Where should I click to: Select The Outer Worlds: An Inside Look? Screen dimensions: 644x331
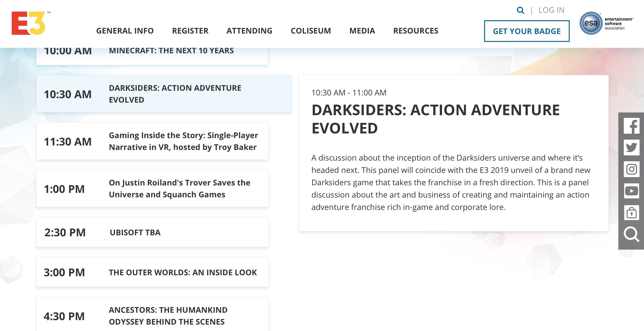pos(152,272)
